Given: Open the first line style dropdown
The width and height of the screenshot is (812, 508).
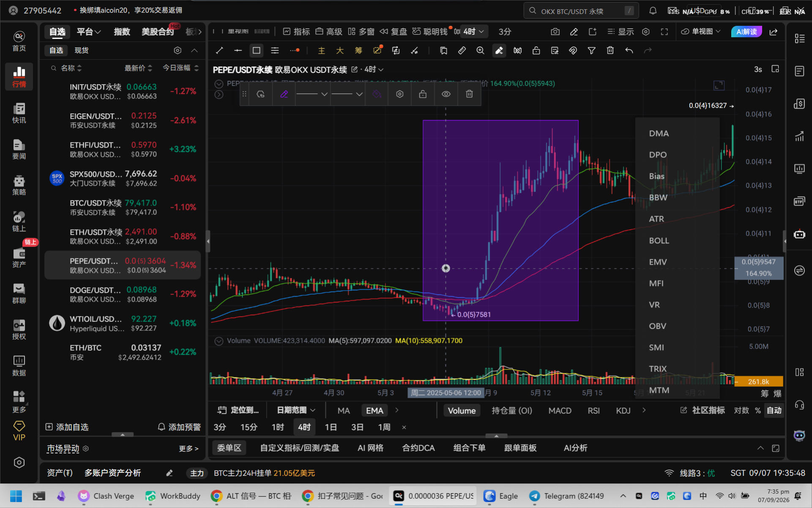Looking at the screenshot, I should point(312,94).
